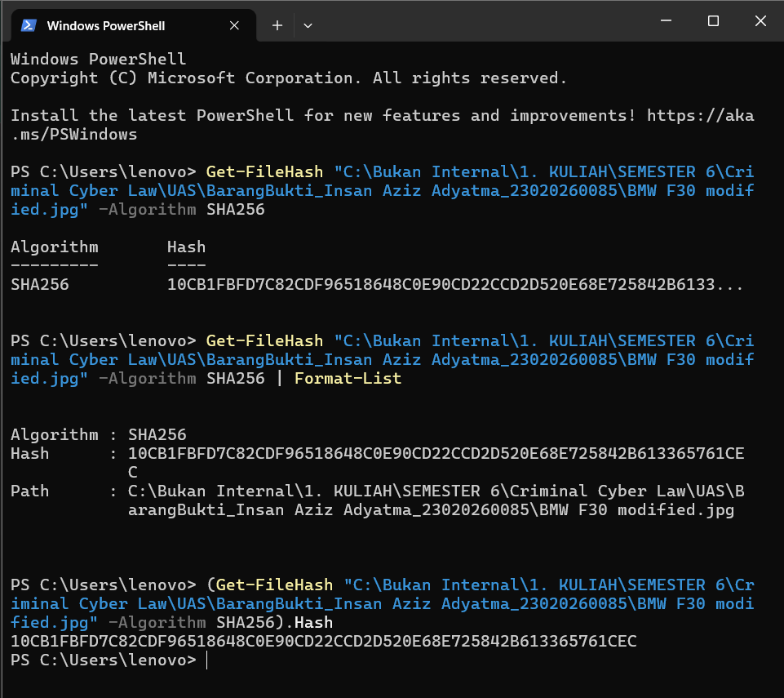Click the PowerShell icon in the tab

(28, 25)
